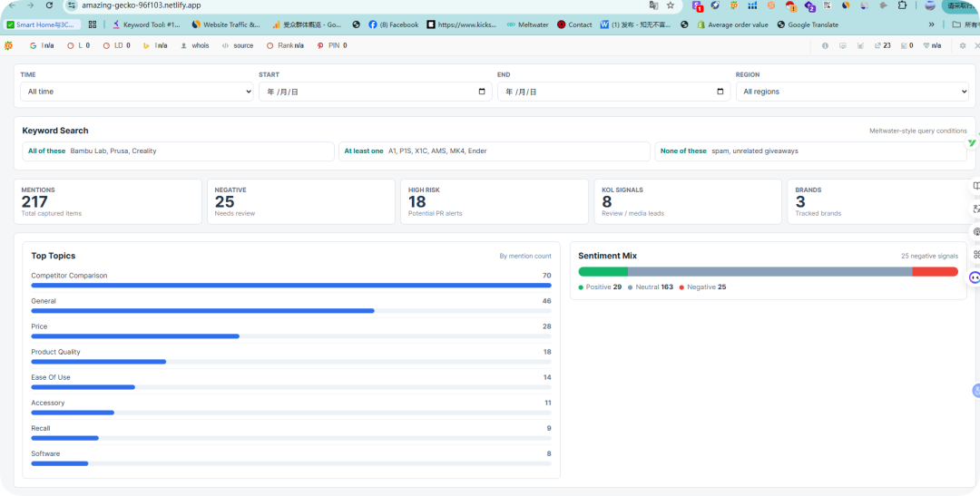The image size is (980, 496).
Task: Click the address bar URL
Action: pyautogui.click(x=142, y=5)
